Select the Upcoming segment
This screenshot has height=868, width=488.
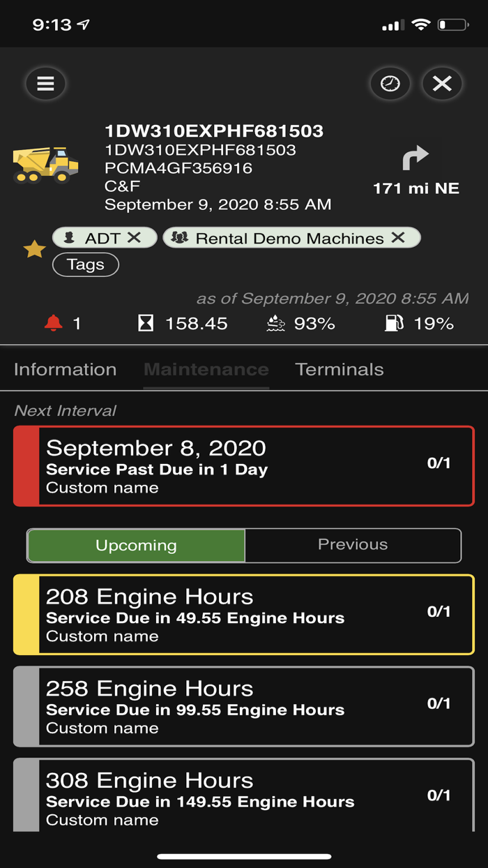coord(136,545)
